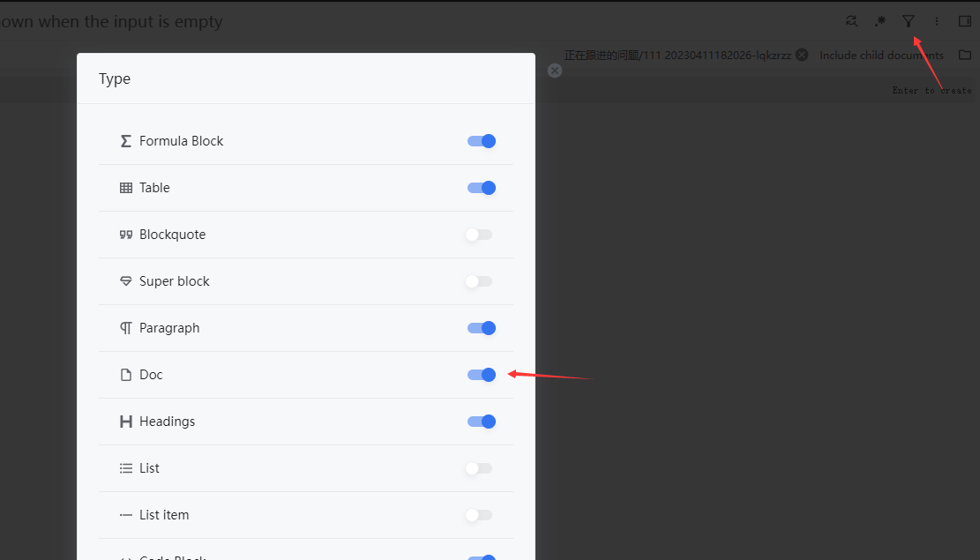Click the Headings H icon
This screenshot has width=980, height=560.
[124, 421]
